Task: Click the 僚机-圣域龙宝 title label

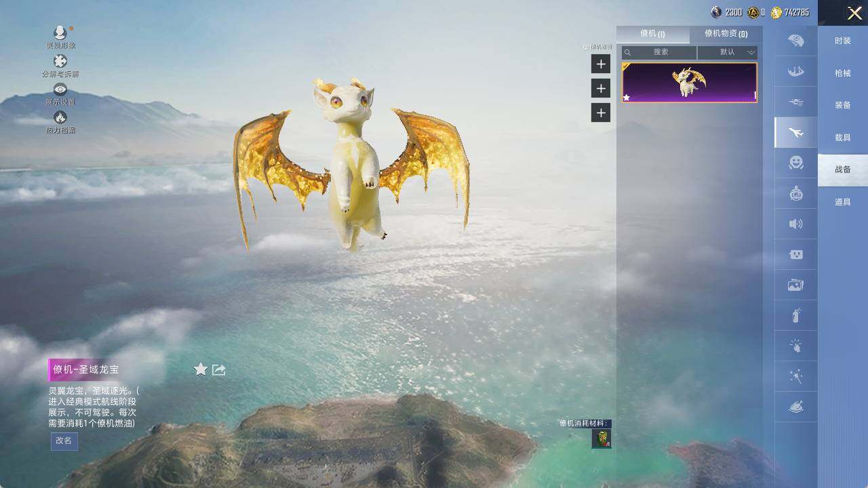Action: point(86,369)
